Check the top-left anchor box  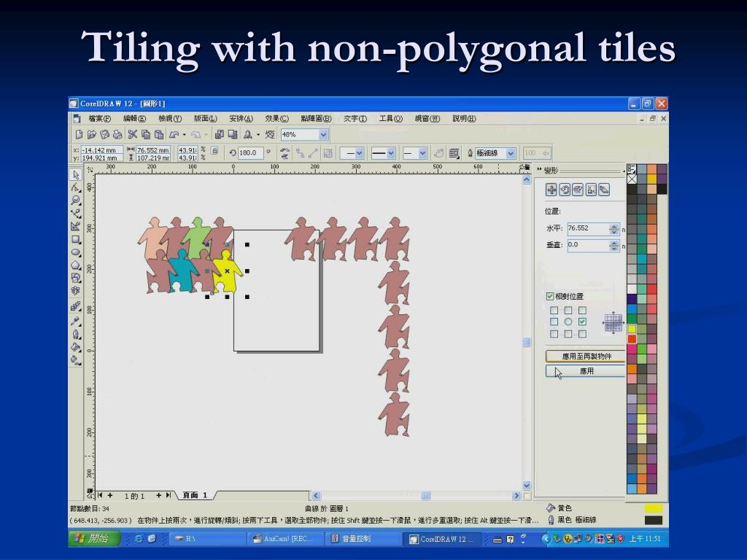coord(554,310)
